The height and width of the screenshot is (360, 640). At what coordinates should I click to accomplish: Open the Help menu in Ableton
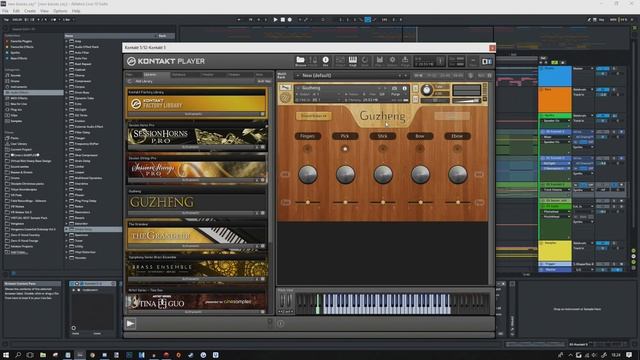pos(76,11)
